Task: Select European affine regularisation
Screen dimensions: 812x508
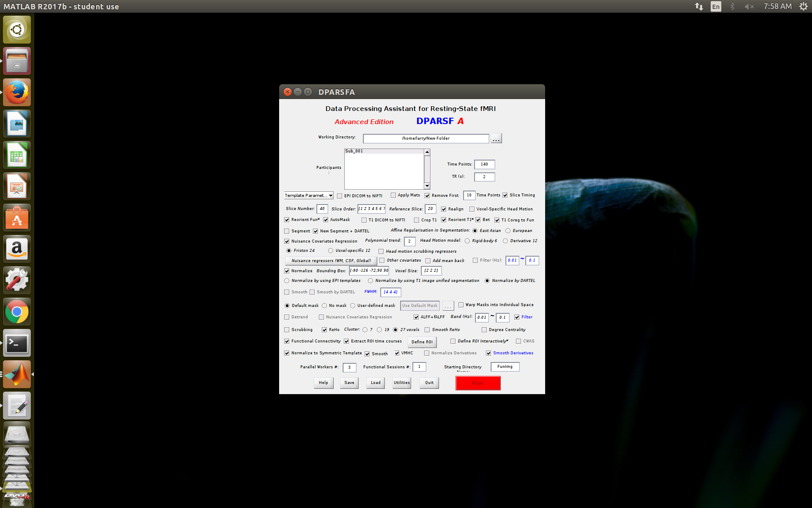Action: pos(508,231)
